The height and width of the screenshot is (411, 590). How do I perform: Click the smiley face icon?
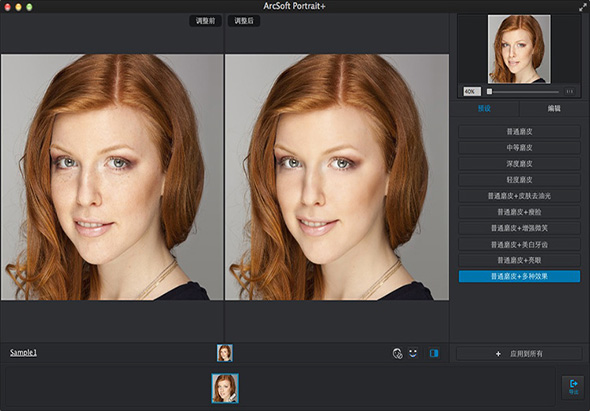[413, 353]
